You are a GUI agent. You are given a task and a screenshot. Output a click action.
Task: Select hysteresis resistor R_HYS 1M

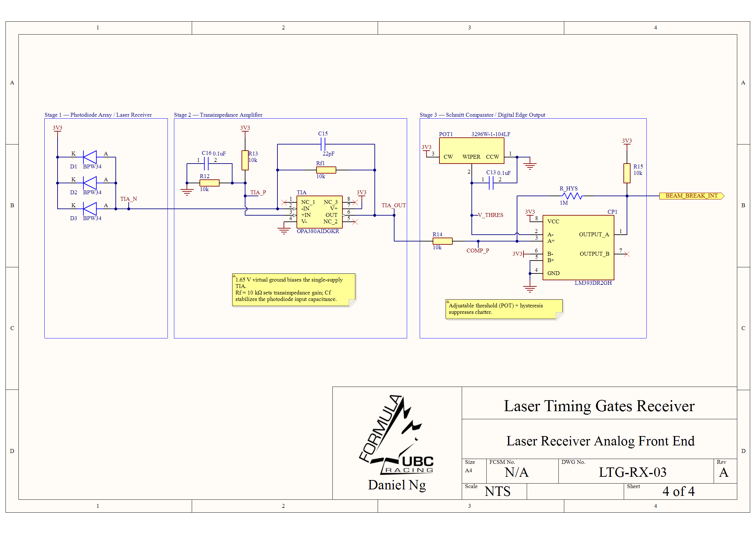point(572,196)
